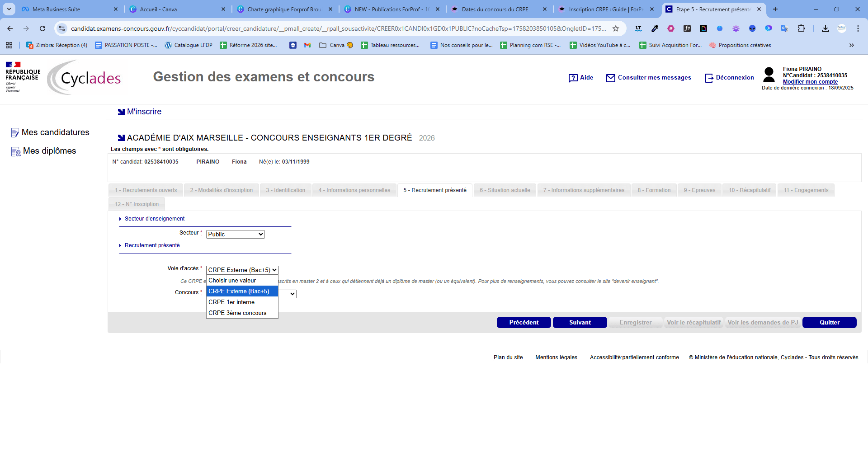This screenshot has height=470, width=868.
Task: Open the browser extensions puzzle icon
Action: pyautogui.click(x=802, y=28)
